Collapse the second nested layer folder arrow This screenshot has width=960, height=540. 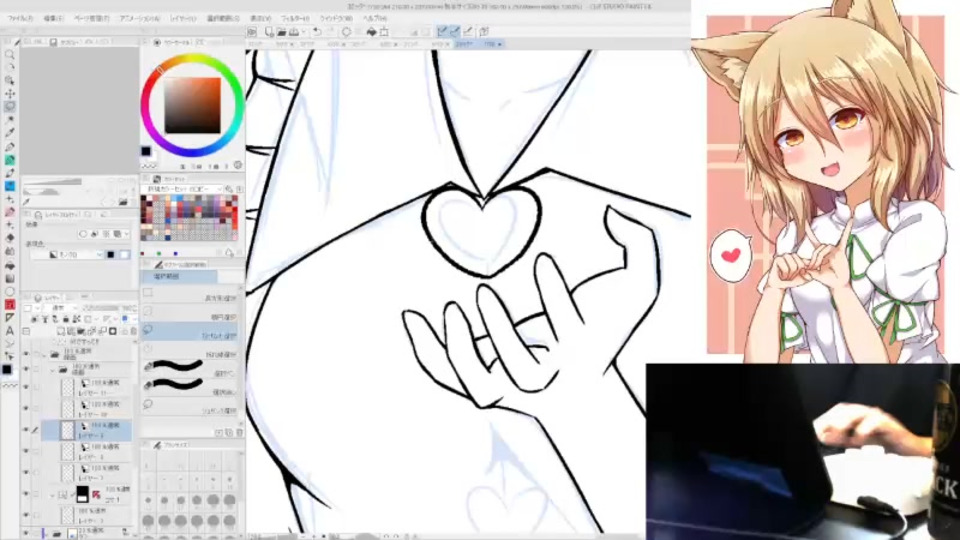[53, 370]
